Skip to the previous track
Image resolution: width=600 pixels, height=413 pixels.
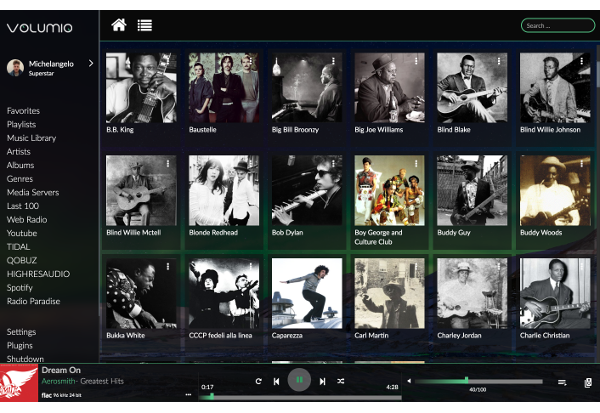[276, 381]
